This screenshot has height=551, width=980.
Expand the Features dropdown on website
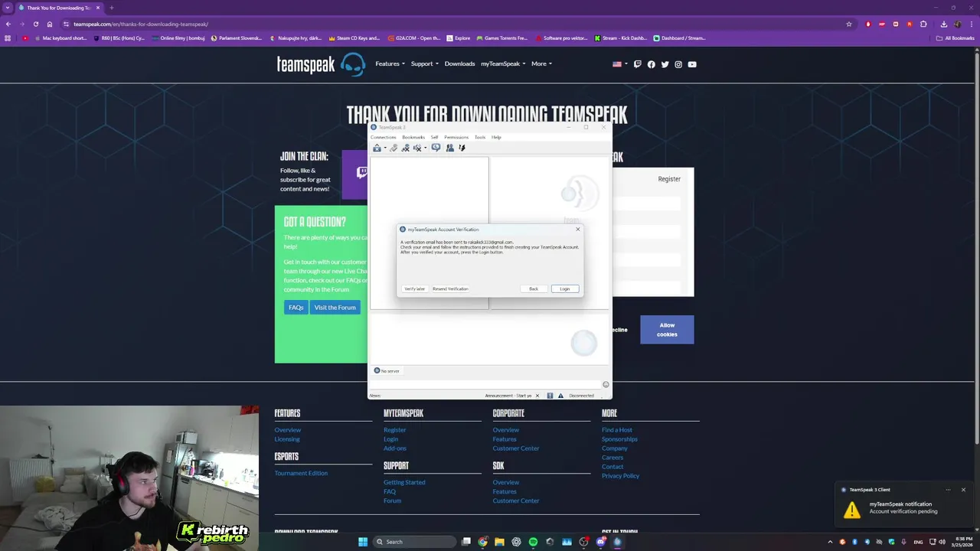pos(390,64)
